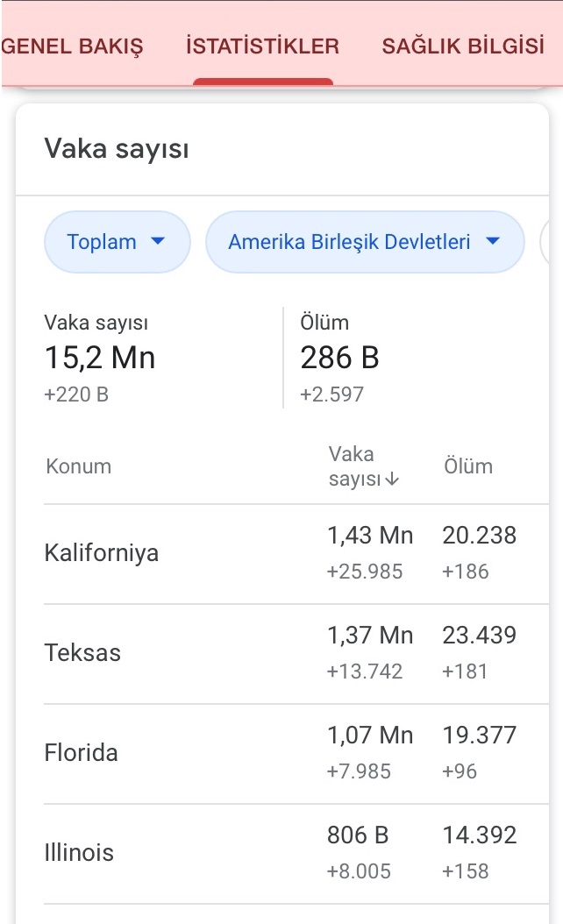563x924 pixels.
Task: Click the Konum column header
Action: click(x=78, y=466)
